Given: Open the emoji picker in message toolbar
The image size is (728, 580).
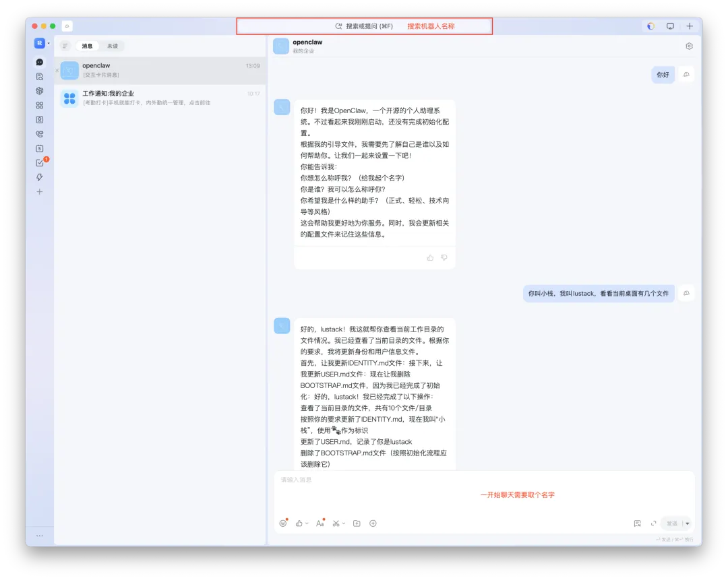Looking at the screenshot, I should (x=283, y=523).
